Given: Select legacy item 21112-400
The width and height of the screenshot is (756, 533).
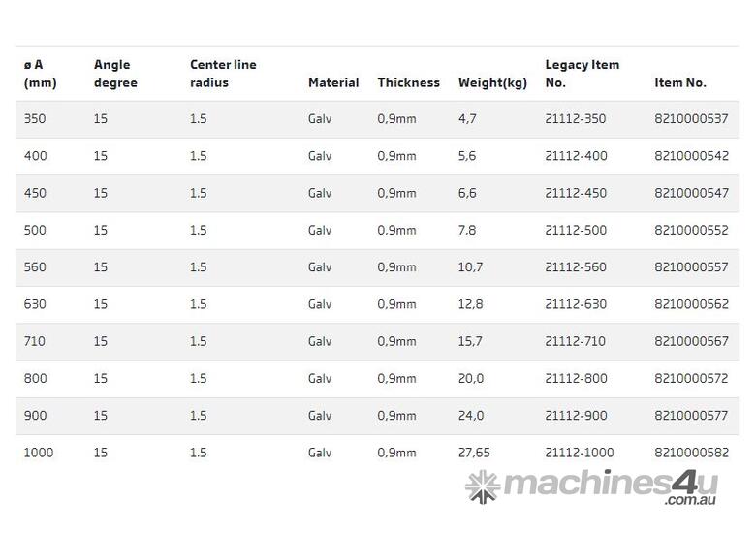Looking at the screenshot, I should pyautogui.click(x=576, y=156).
